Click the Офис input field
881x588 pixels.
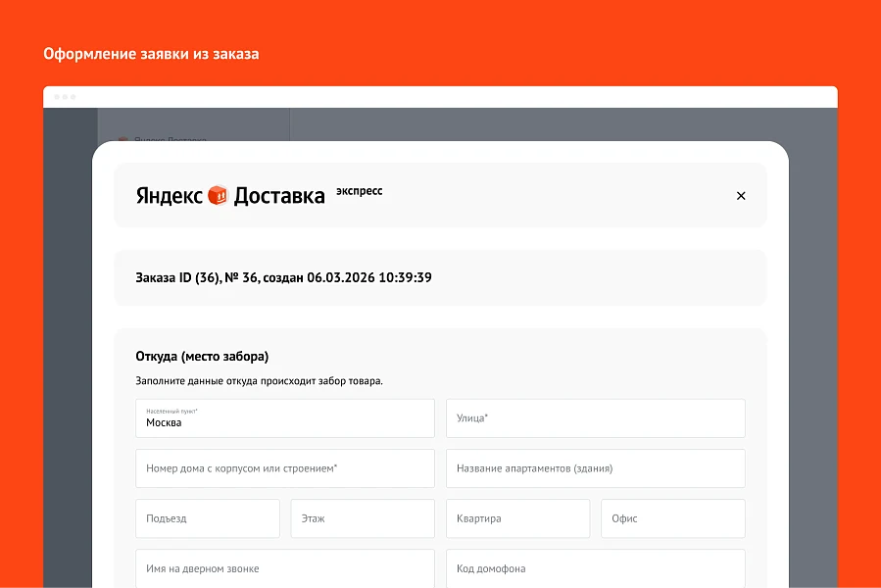click(673, 518)
